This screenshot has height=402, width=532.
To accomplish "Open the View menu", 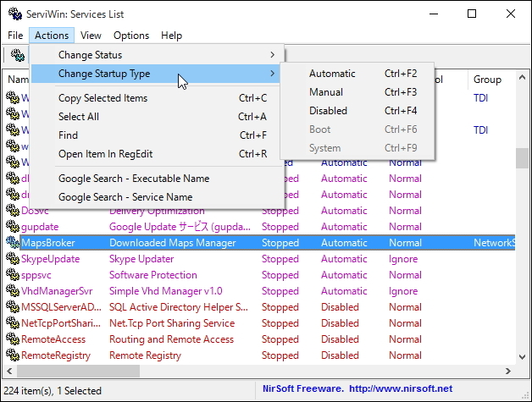I will click(x=91, y=36).
